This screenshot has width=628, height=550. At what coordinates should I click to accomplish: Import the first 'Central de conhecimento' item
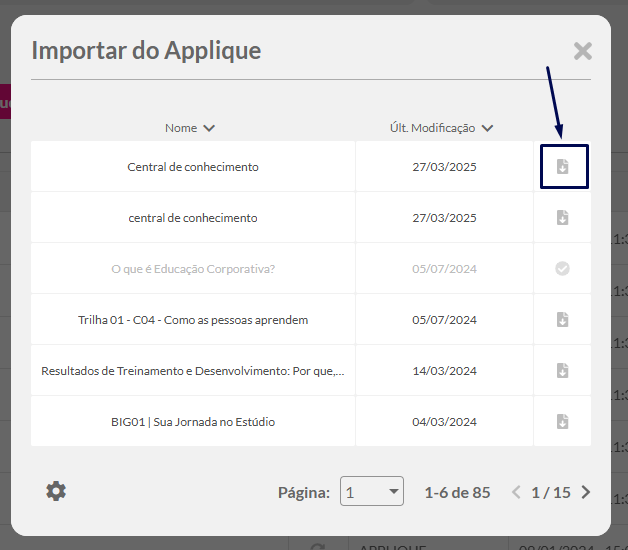(x=563, y=167)
